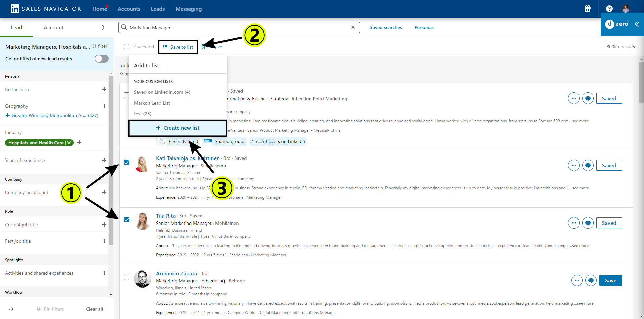Open the Leads nav item
This screenshot has width=644, height=319.
[158, 9]
